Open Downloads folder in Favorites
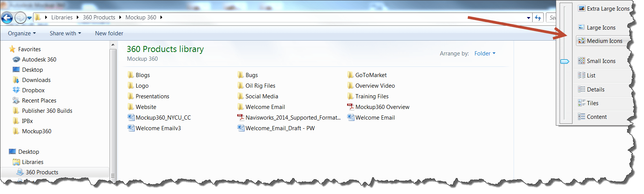The image size is (644, 194). click(x=32, y=80)
